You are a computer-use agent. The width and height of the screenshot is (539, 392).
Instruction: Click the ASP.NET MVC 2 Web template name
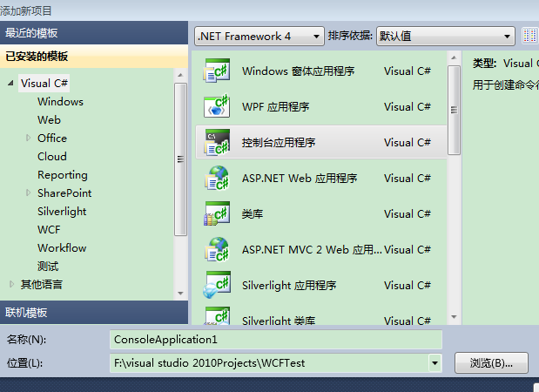(x=312, y=250)
